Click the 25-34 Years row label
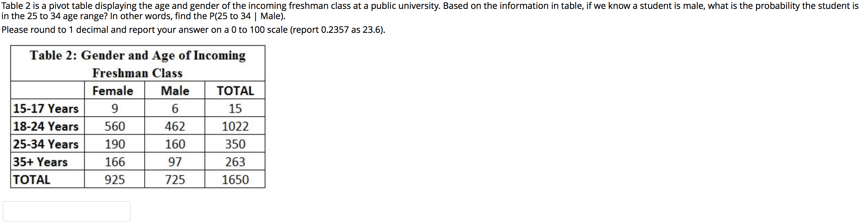This screenshot has height=223, width=868. [x=46, y=144]
